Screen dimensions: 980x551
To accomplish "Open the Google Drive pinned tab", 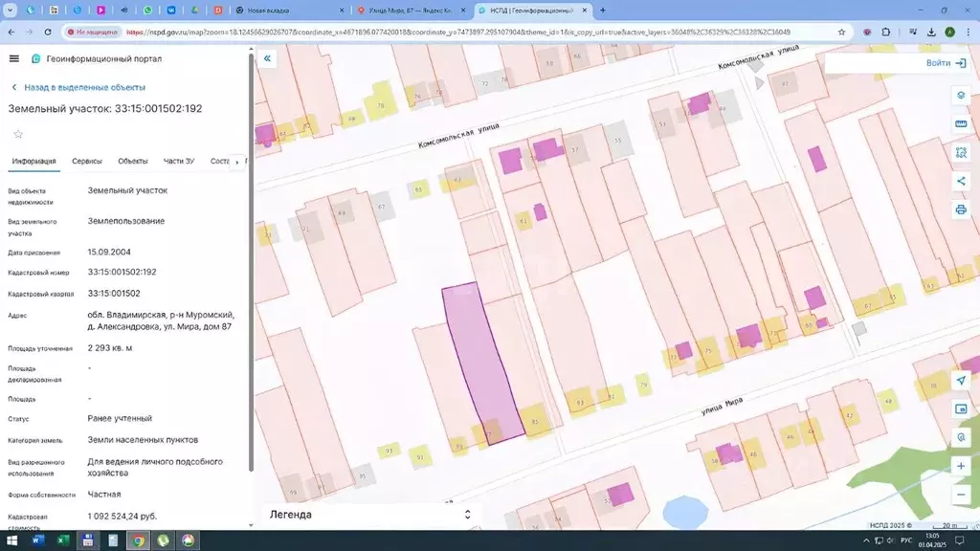I will point(195,10).
